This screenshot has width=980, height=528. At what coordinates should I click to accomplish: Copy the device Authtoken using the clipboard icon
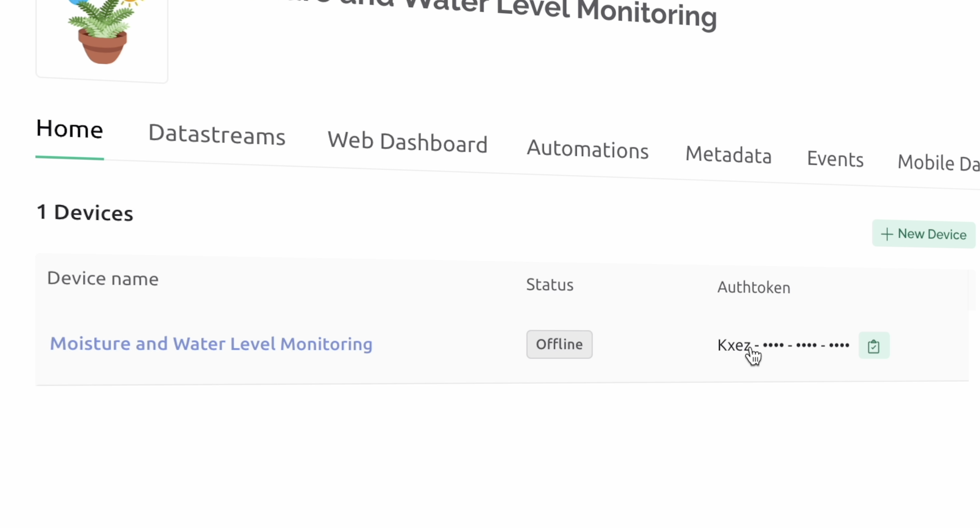(873, 345)
